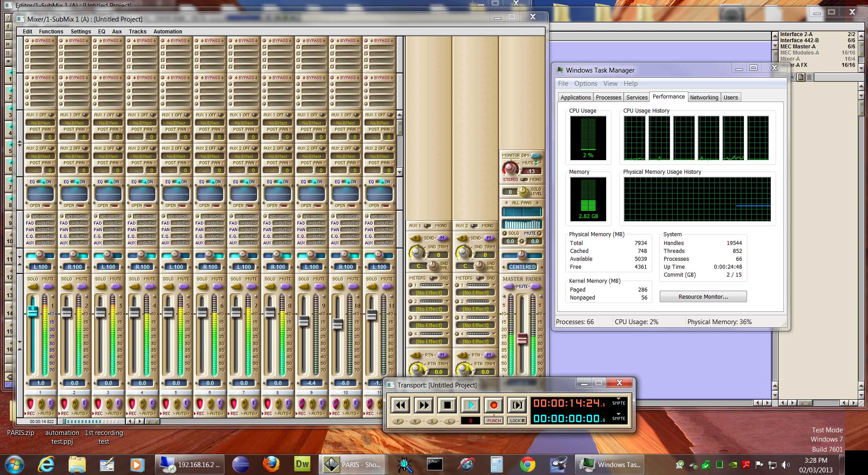Toggle Aux 1 on for channel 1
Screen dimensions: 868x475
pos(51,115)
